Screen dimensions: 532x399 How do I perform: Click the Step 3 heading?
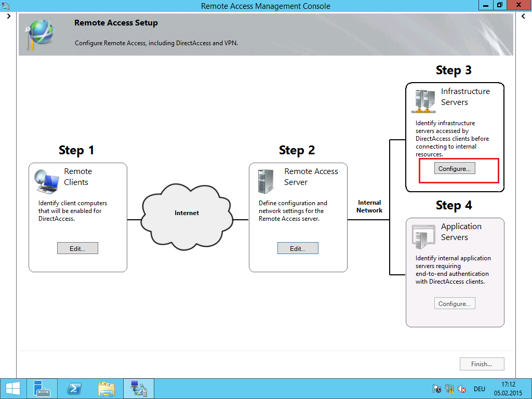pyautogui.click(x=454, y=70)
